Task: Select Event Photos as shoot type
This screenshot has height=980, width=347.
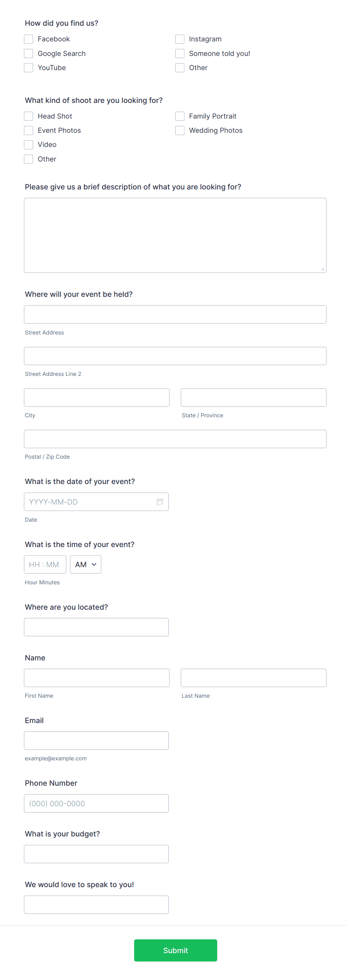Action: pyautogui.click(x=28, y=130)
